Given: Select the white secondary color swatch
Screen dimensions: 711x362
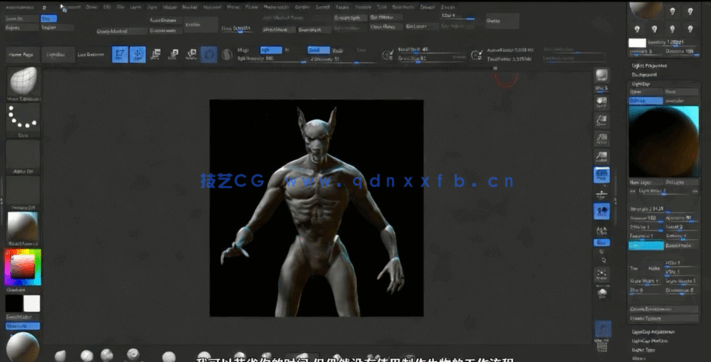Looking at the screenshot, I should (32, 303).
